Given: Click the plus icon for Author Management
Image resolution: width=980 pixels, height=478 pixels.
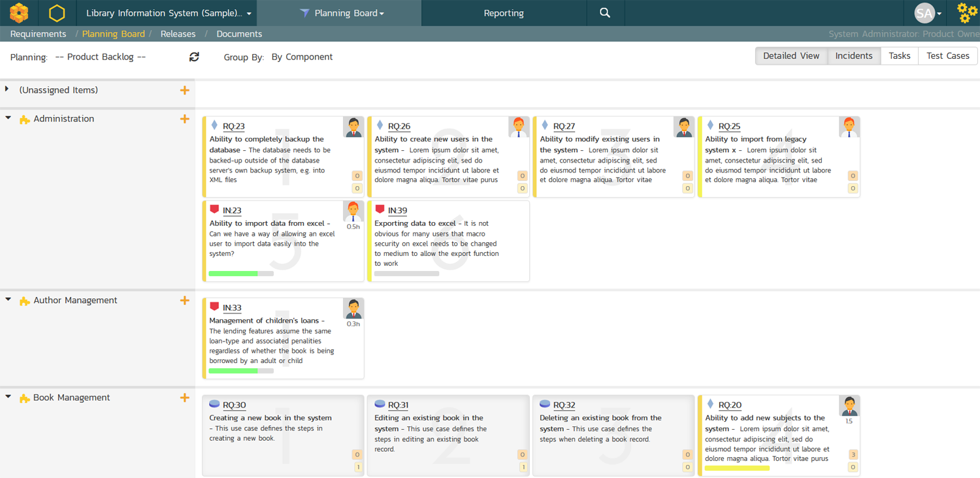Looking at the screenshot, I should (185, 300).
